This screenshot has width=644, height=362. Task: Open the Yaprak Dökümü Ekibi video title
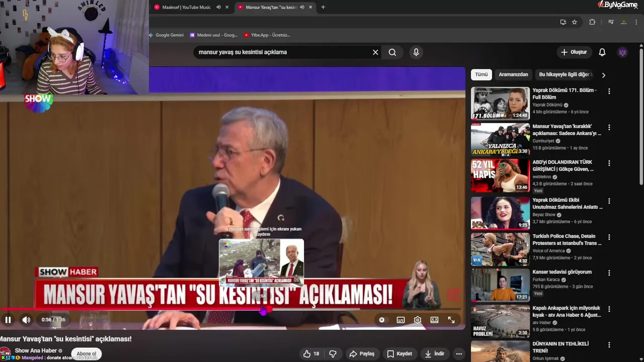(x=568, y=204)
